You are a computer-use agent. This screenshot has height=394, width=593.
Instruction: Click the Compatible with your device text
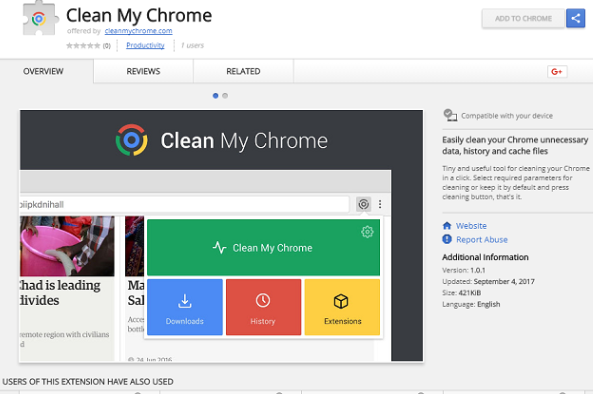pos(507,116)
